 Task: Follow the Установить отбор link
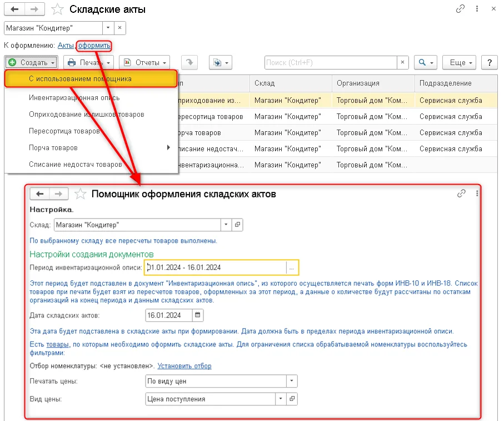click(x=184, y=366)
